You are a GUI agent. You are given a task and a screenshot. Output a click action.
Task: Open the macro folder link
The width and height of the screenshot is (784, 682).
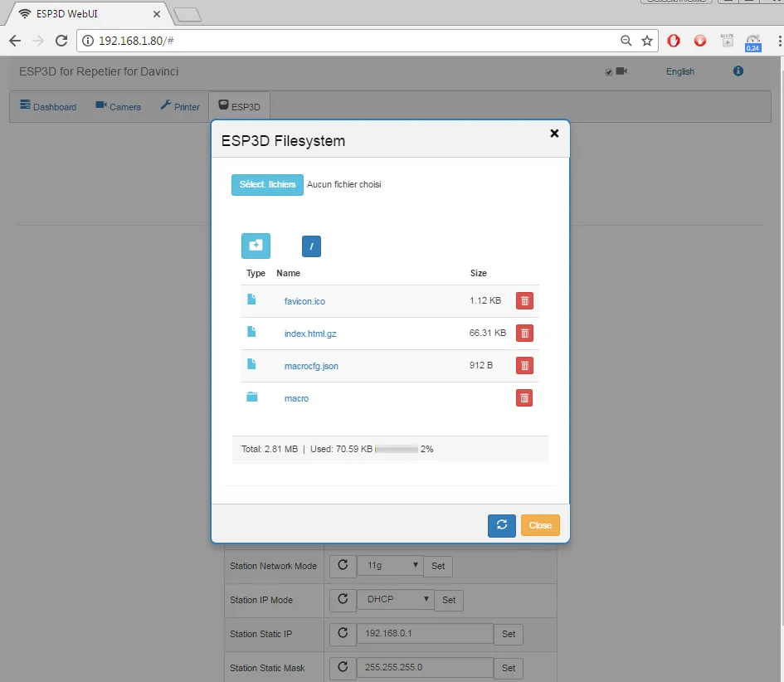point(296,399)
